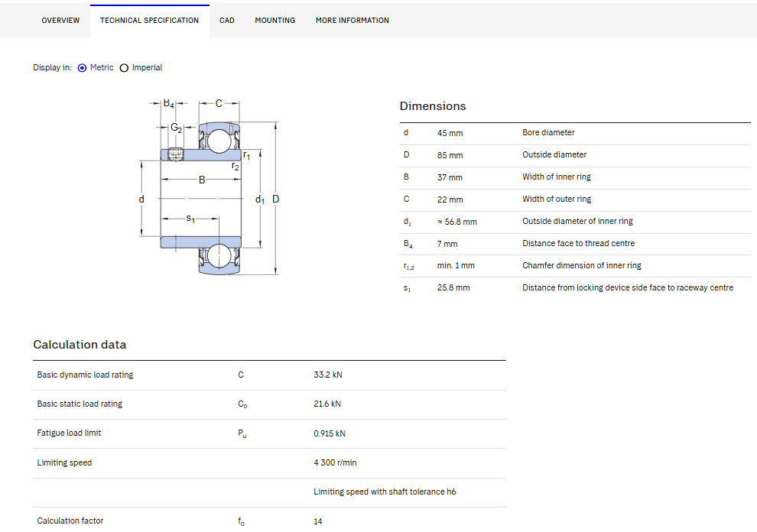Go to the More Information tab
The width and height of the screenshot is (757, 532).
coord(352,21)
